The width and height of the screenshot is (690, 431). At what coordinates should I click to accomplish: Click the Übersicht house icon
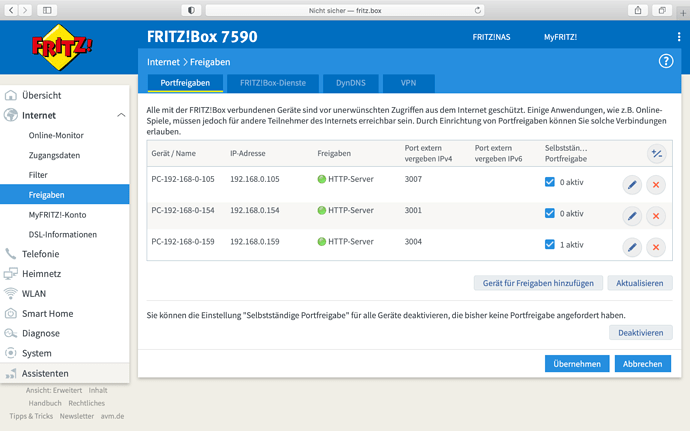(11, 95)
